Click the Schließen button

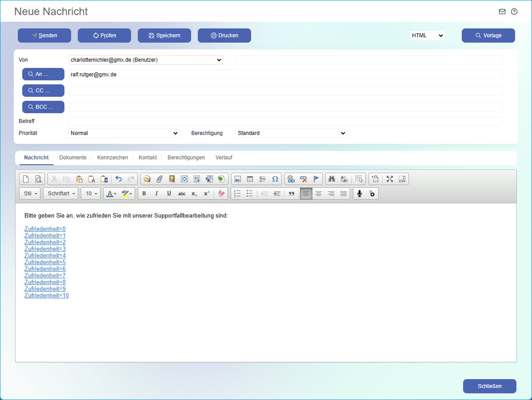490,386
